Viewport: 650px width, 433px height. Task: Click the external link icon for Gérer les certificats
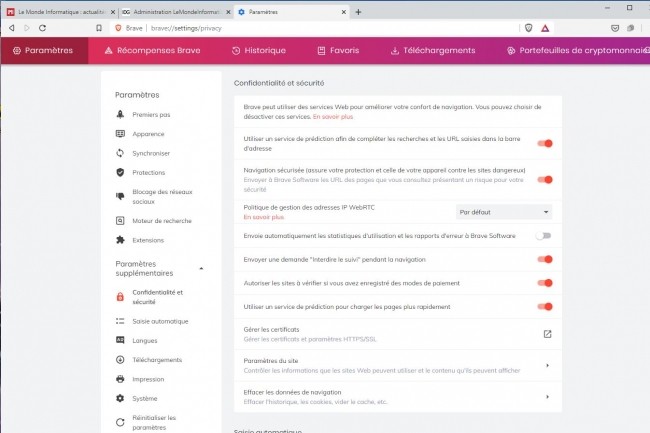tap(547, 334)
